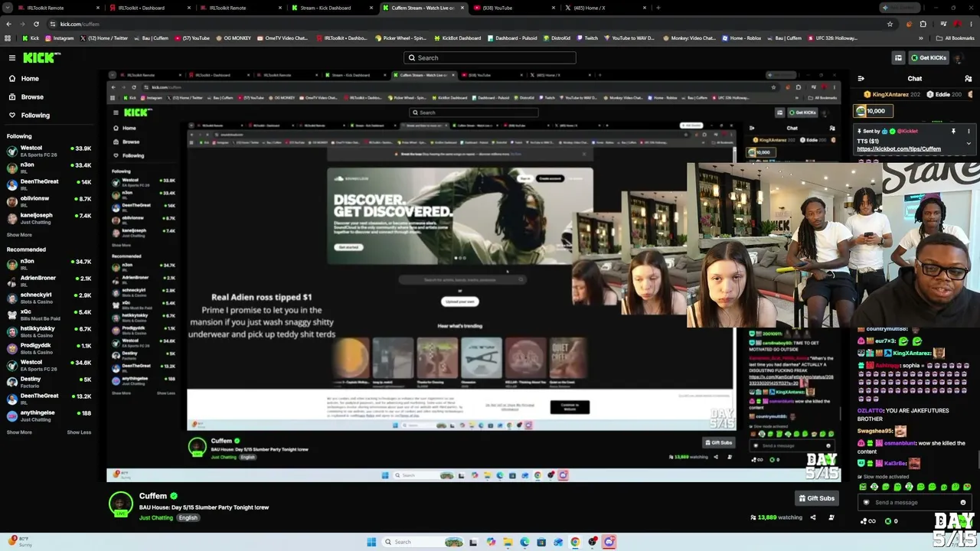Open a new browser tab with the plus button
Image resolution: width=980 pixels, height=551 pixels.
[658, 8]
